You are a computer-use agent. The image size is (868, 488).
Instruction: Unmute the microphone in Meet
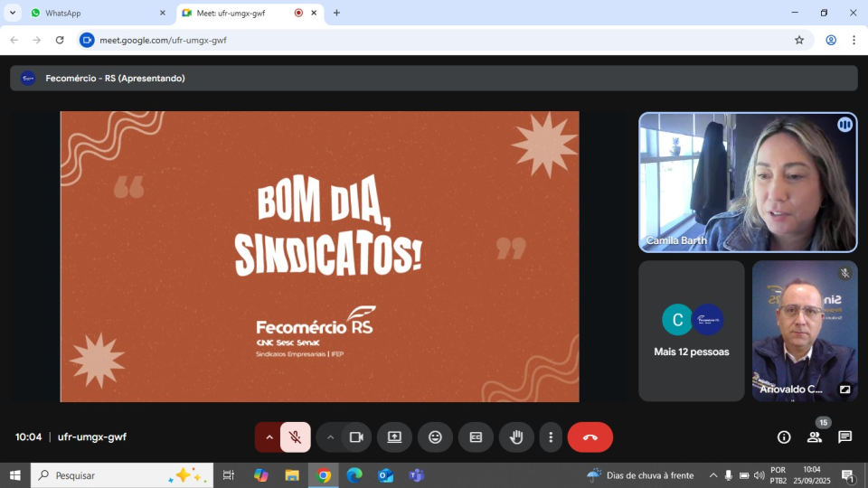point(296,437)
